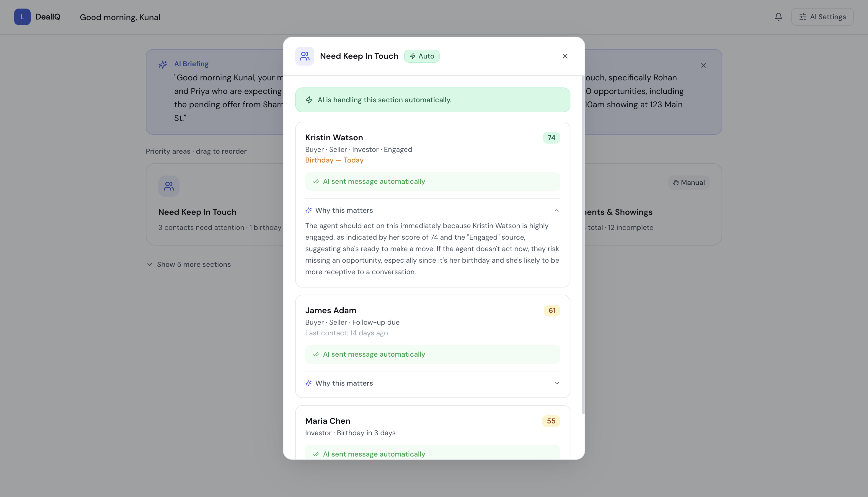Click the lightning icon in the green banner
The height and width of the screenshot is (497, 868).
coord(309,100)
